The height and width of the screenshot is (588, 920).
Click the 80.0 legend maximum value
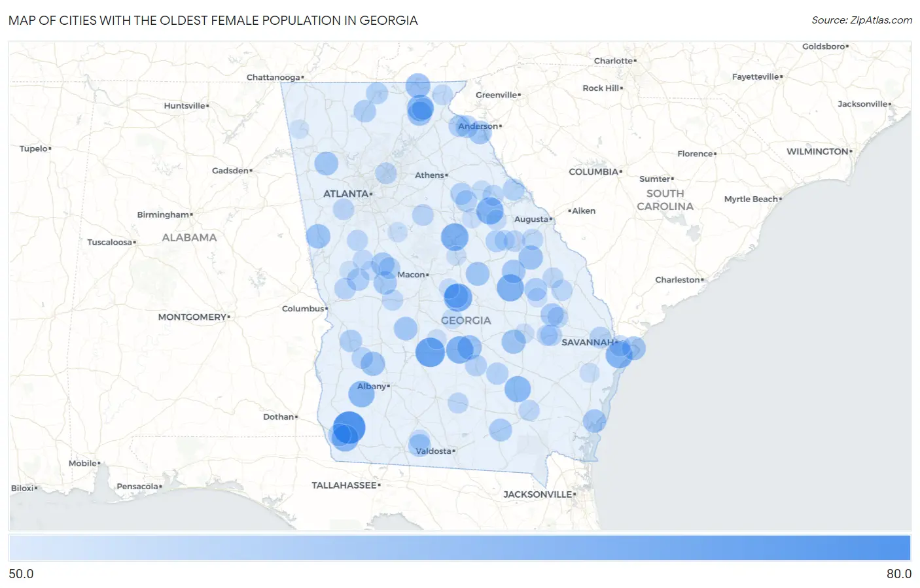coord(898,574)
